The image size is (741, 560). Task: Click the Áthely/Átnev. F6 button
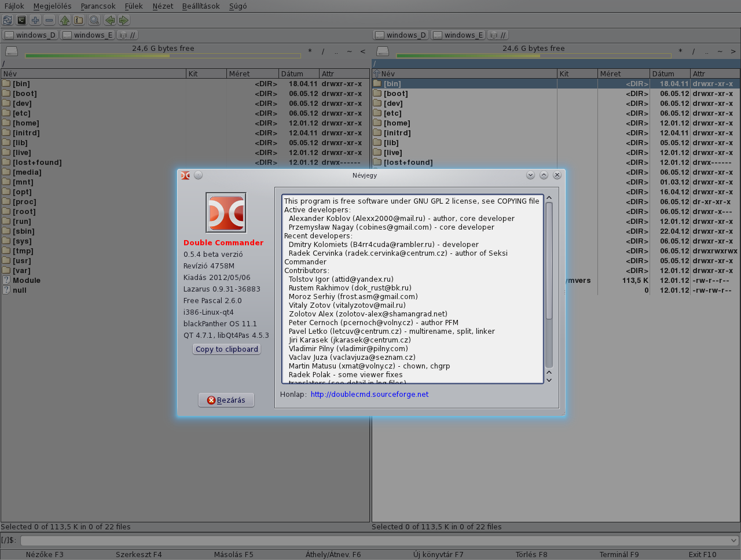pos(333,554)
